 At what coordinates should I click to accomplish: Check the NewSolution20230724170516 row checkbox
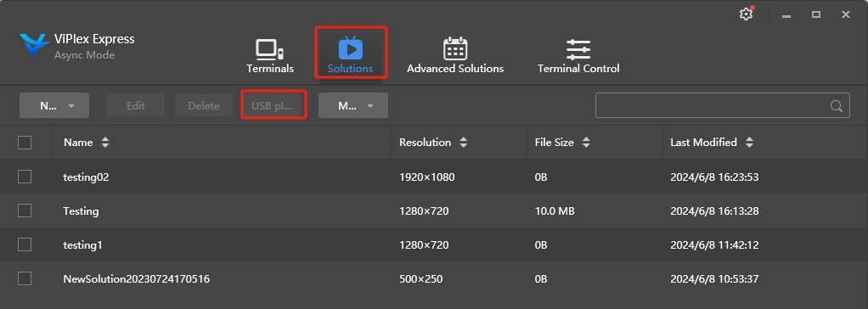pyautogui.click(x=25, y=278)
